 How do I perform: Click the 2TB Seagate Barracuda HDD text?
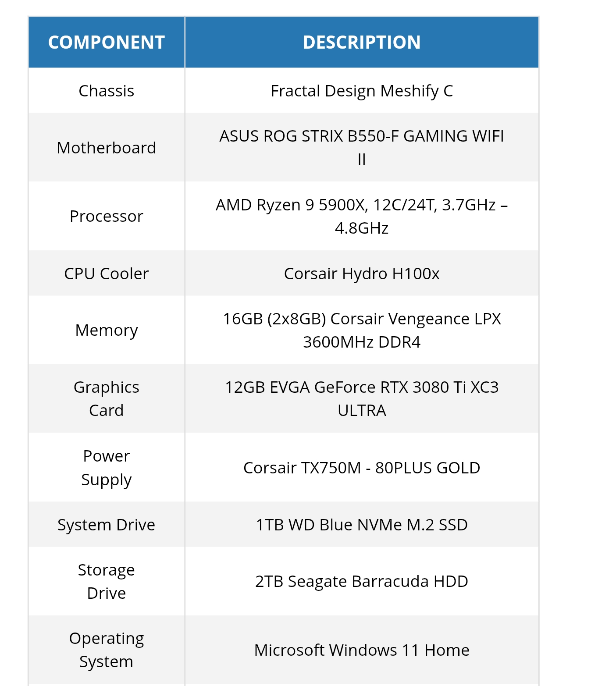pyautogui.click(x=361, y=581)
